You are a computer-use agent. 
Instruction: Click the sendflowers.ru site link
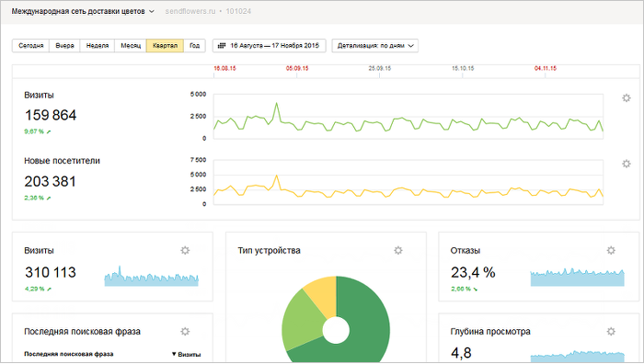click(x=190, y=12)
